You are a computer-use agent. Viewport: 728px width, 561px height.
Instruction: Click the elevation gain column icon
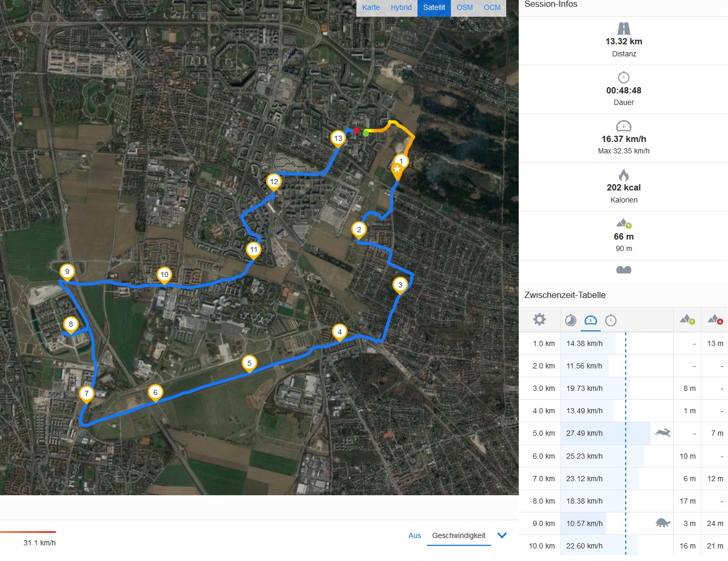pos(687,319)
